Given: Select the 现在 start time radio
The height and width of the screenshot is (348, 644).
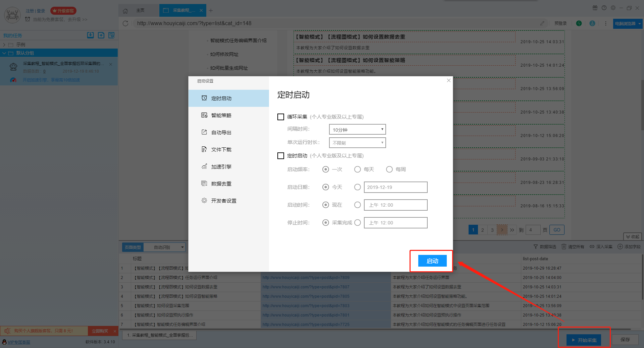Looking at the screenshot, I should pyautogui.click(x=325, y=205).
